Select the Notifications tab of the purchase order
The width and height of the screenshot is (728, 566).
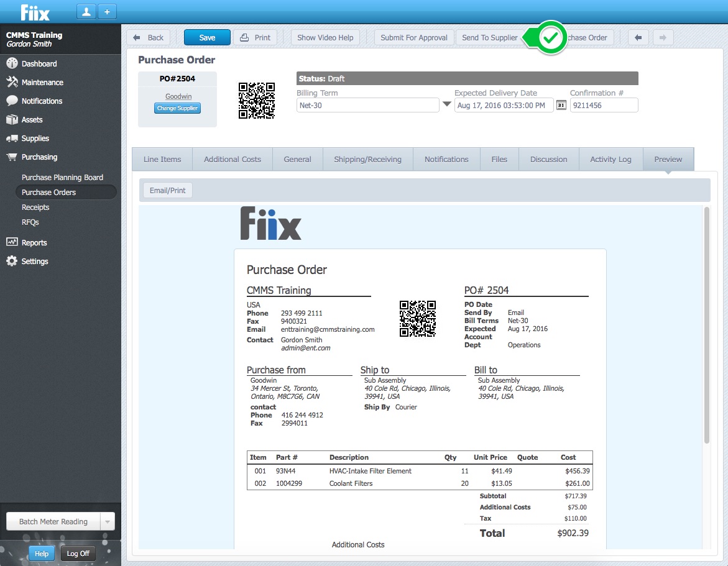click(x=446, y=159)
